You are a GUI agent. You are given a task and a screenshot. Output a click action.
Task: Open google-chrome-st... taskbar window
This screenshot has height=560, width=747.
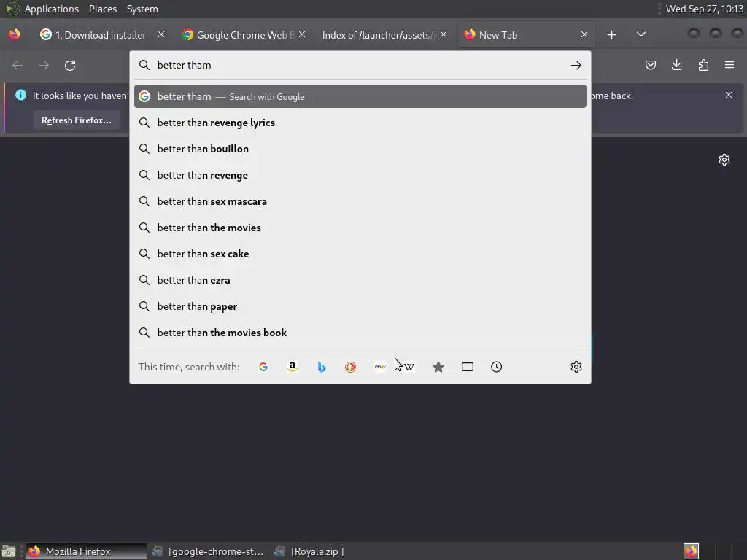tap(208, 551)
